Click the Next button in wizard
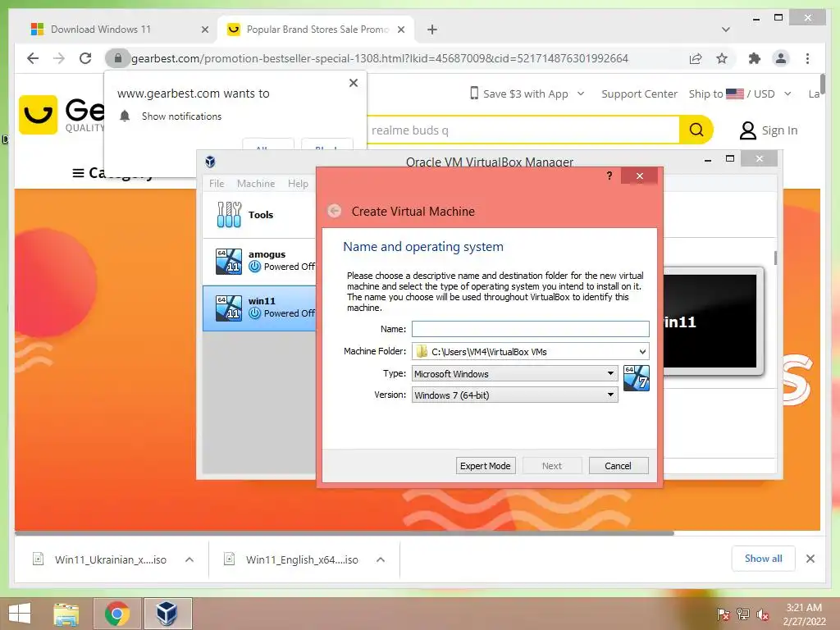Image resolution: width=840 pixels, height=630 pixels. point(552,466)
